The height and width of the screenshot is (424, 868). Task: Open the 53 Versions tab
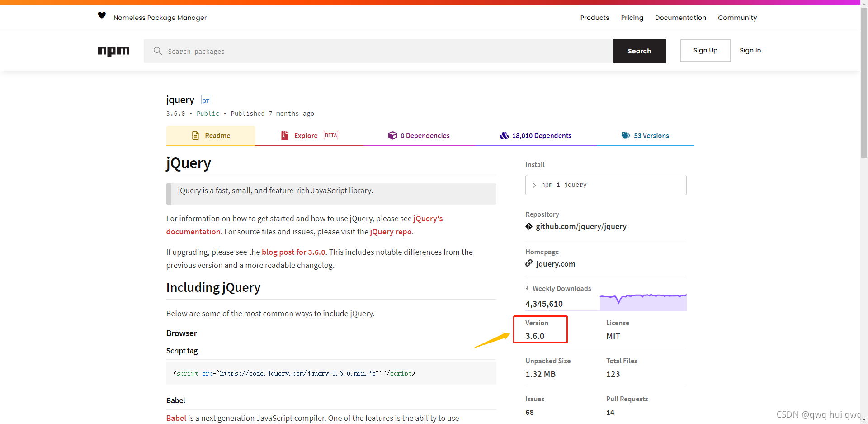[645, 135]
